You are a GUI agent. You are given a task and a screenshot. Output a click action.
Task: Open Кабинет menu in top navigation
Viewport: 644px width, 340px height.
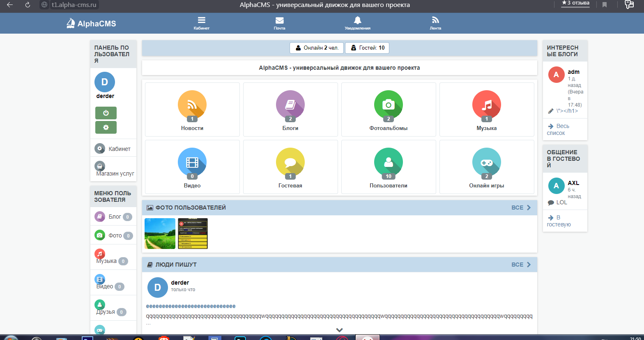click(x=201, y=23)
